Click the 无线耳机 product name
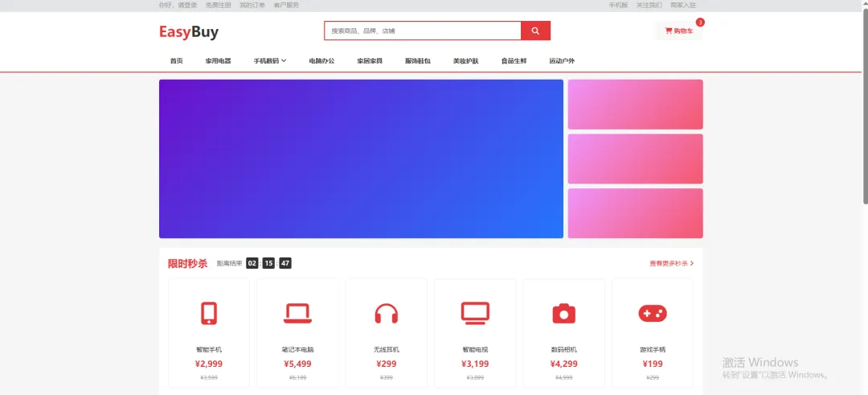This screenshot has width=868, height=395. 387,350
